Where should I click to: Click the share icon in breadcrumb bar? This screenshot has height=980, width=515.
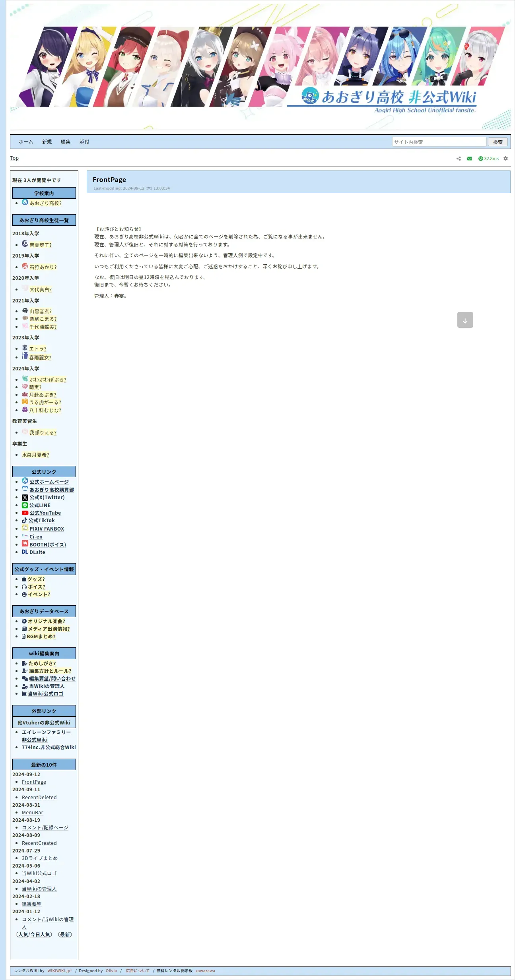click(x=459, y=159)
